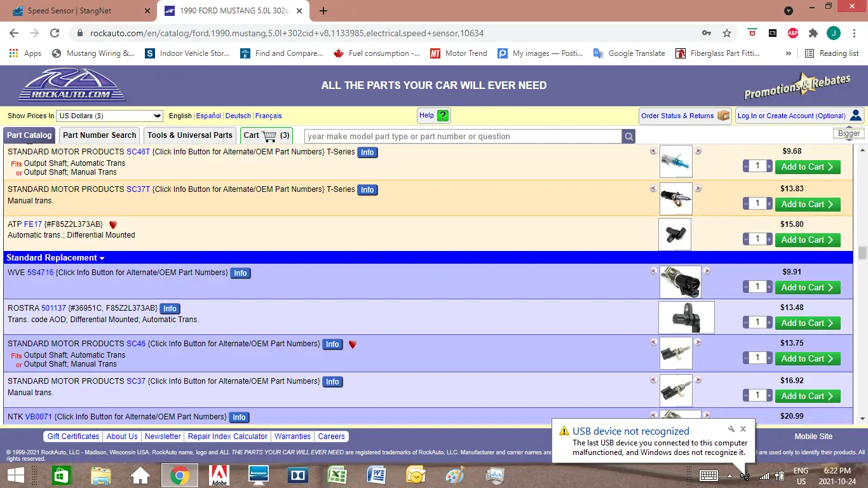This screenshot has width=868, height=488.
Task: Click Info button for WVE 5S4716
Action: pyautogui.click(x=240, y=273)
